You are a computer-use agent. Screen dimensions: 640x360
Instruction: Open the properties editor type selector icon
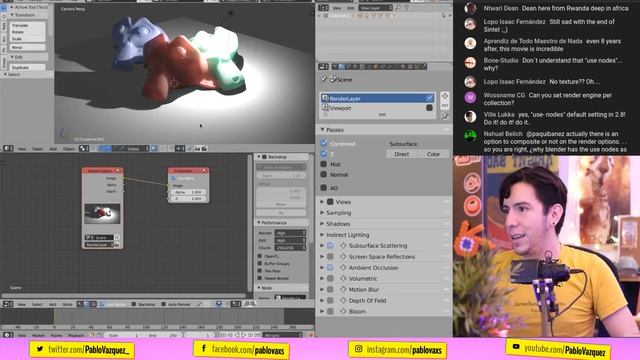coord(323,67)
